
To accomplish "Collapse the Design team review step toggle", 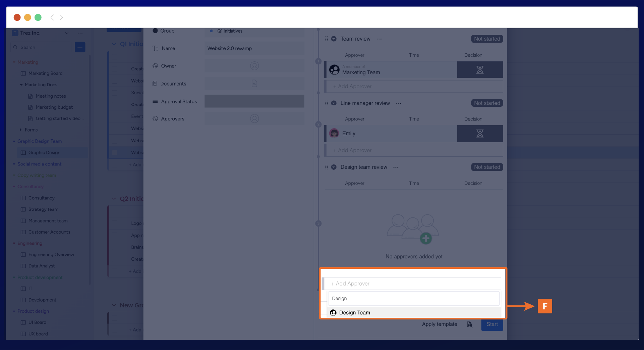I will 334,167.
